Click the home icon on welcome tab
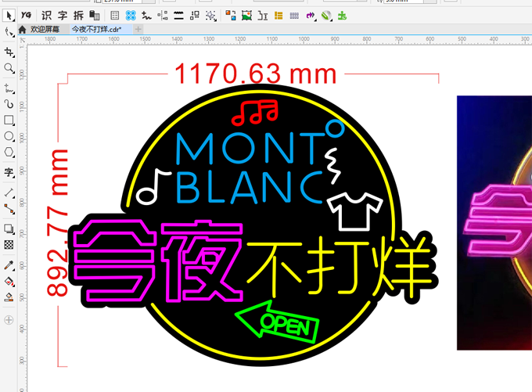The image size is (532, 392). coord(23,30)
